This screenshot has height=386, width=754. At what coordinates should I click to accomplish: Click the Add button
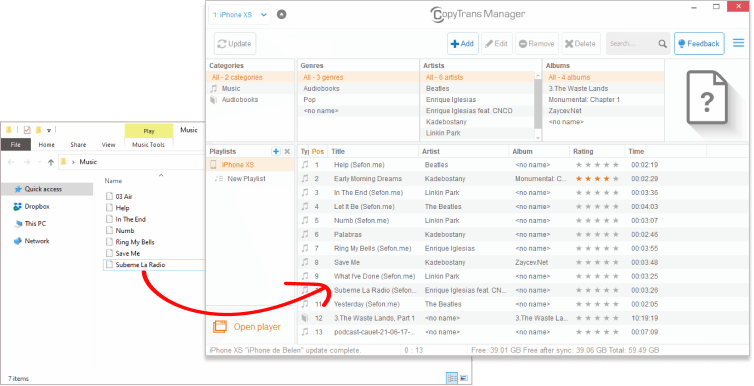(463, 44)
